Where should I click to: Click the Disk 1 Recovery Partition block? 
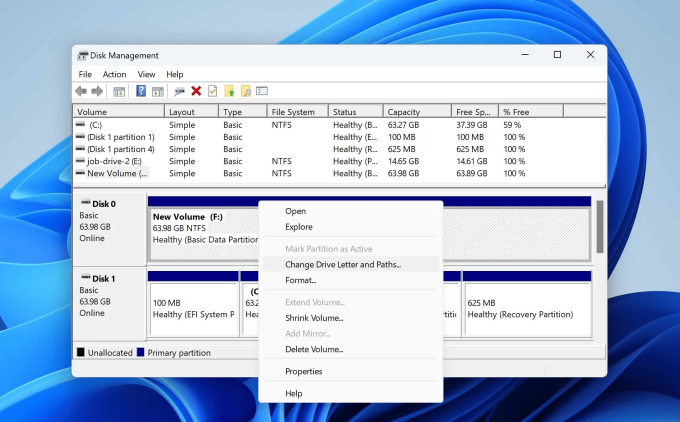pyautogui.click(x=525, y=308)
